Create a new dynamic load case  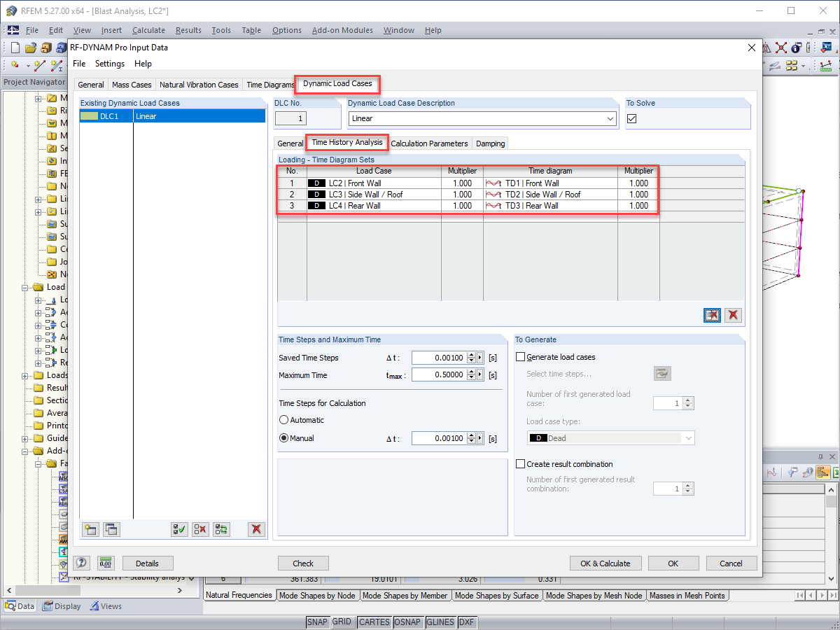tap(90, 529)
